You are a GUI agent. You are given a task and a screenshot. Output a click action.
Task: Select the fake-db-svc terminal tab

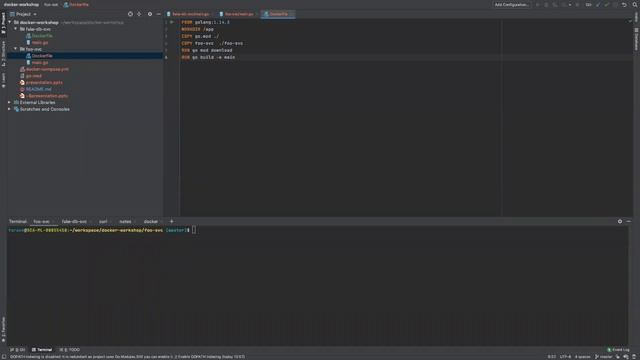(x=74, y=221)
